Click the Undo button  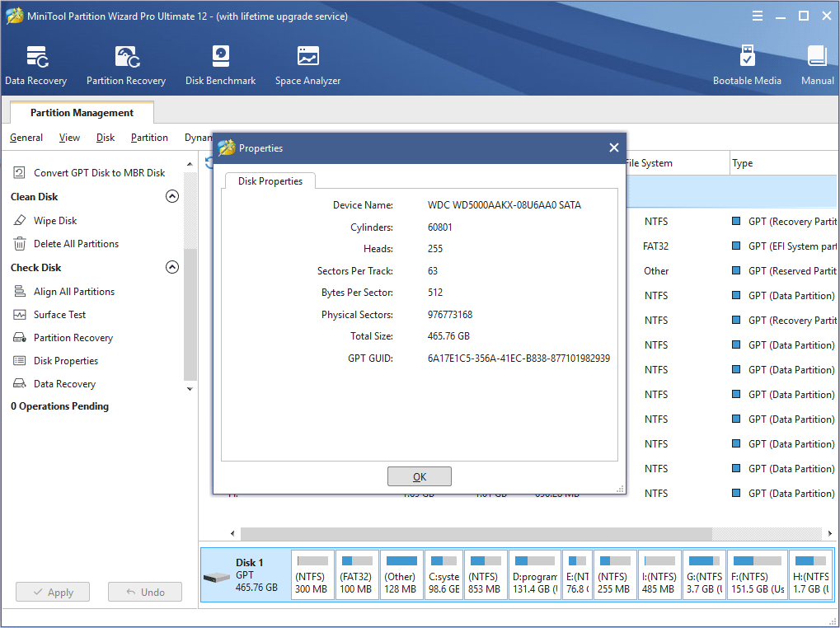click(x=145, y=592)
